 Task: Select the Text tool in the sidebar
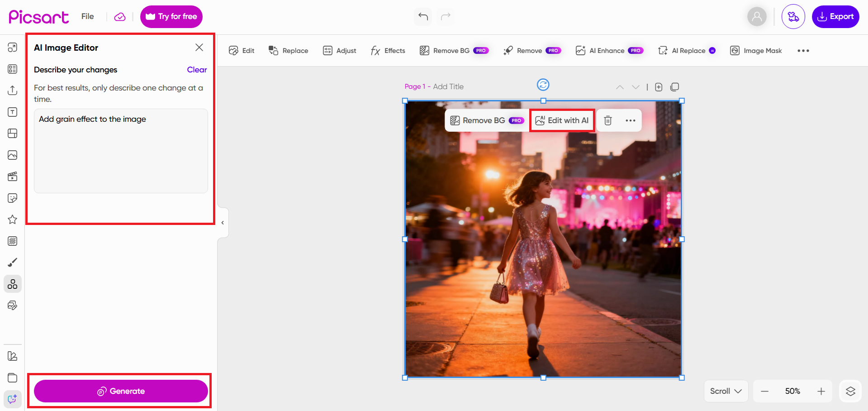pyautogui.click(x=12, y=112)
